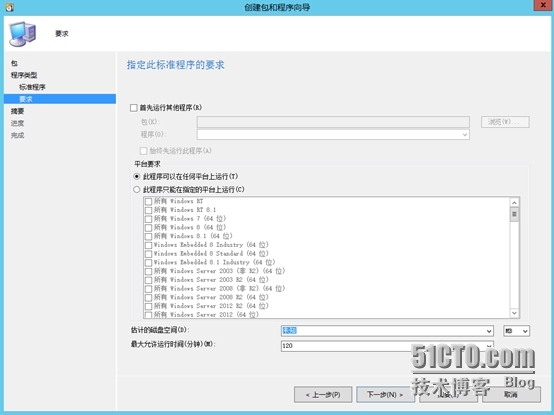The width and height of the screenshot is (554, 415).
Task: Open the MB disk space unit dropdown
Action: [525, 331]
